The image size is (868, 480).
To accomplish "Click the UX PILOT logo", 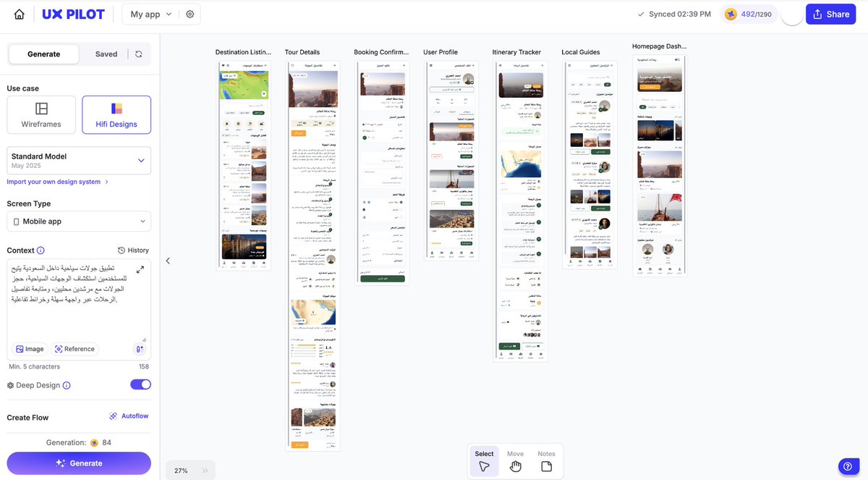I will (x=73, y=14).
